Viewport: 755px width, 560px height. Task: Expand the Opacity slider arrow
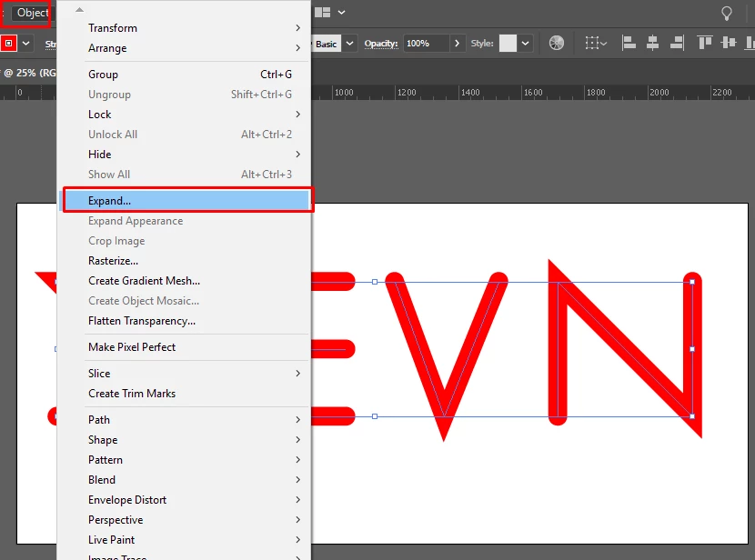[457, 44]
